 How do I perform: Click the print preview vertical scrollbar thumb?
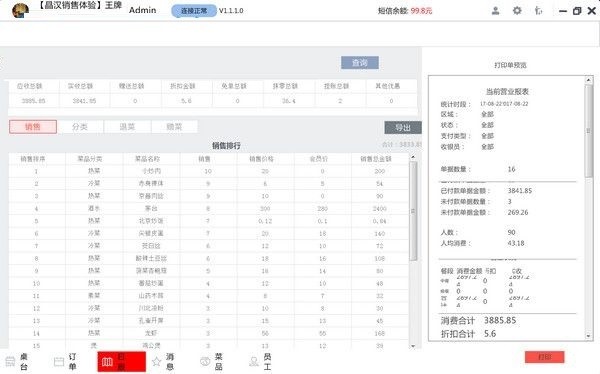pyautogui.click(x=589, y=131)
